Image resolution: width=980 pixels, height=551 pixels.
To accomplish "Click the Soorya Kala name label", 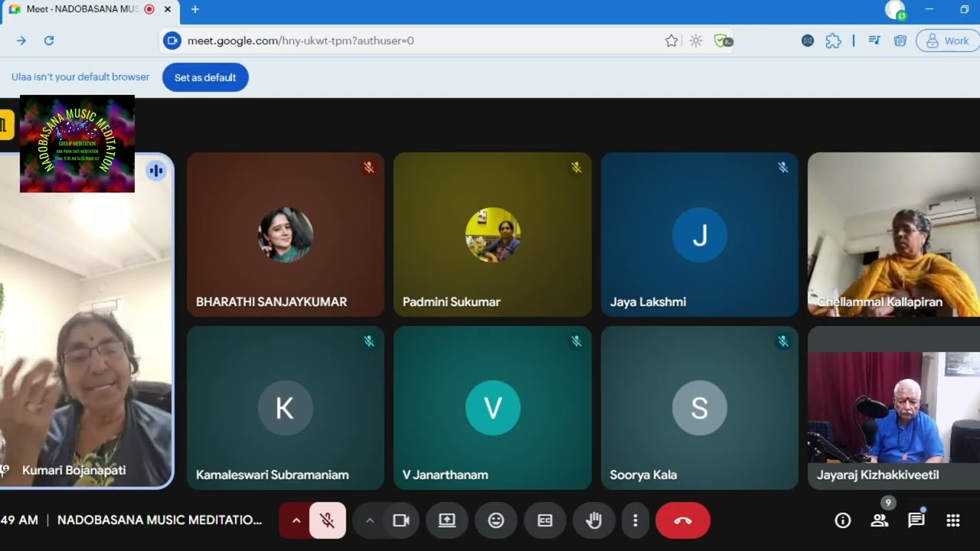I will click(x=643, y=475).
